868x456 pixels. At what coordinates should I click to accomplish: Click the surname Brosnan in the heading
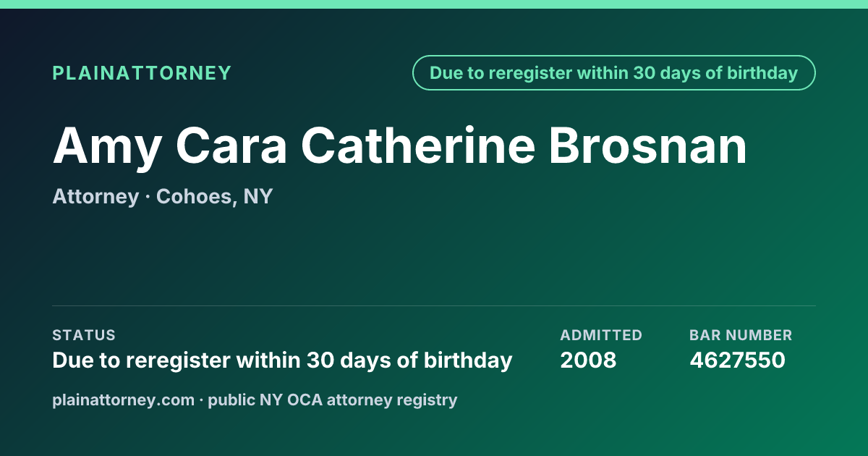(x=647, y=145)
